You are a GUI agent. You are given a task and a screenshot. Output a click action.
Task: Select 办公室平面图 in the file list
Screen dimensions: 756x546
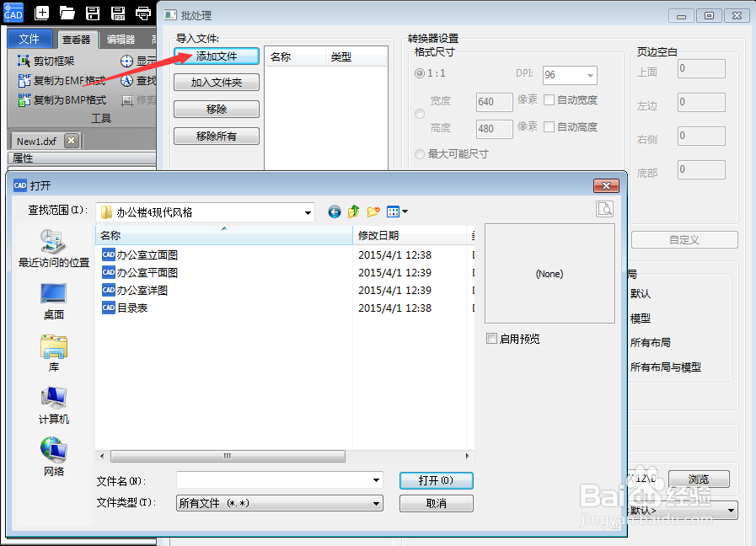147,272
